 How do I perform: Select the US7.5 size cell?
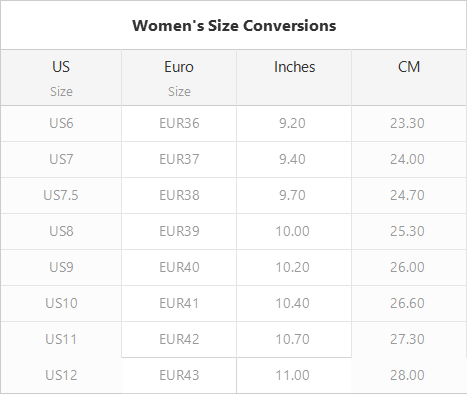coord(61,196)
